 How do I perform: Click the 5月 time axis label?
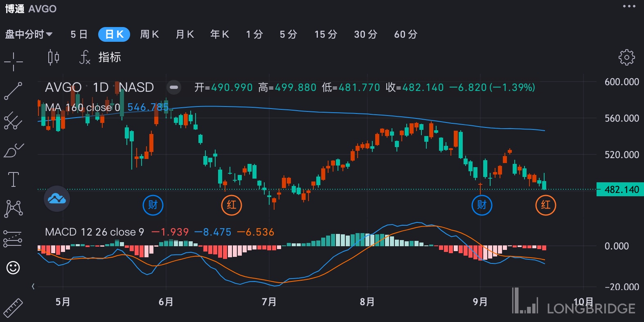(x=63, y=302)
